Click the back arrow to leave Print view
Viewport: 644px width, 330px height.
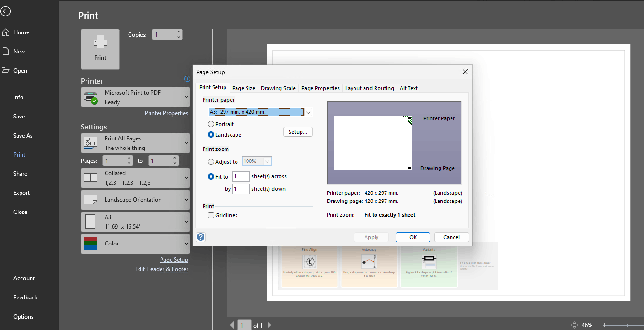5,11
